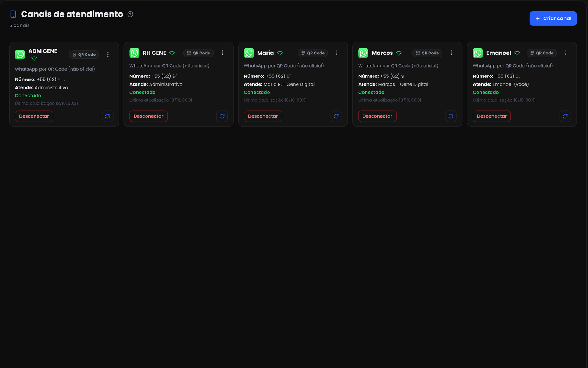Disconnect the Maria channel

pyautogui.click(x=263, y=116)
